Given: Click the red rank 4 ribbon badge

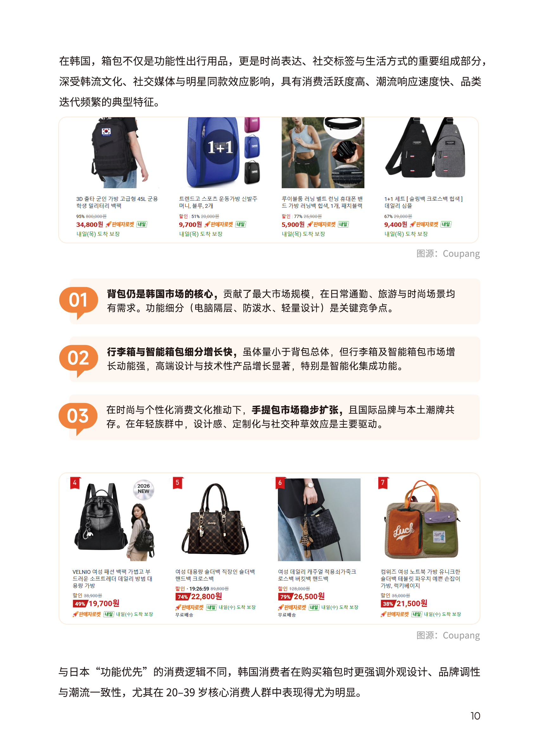Looking at the screenshot, I should point(75,483).
